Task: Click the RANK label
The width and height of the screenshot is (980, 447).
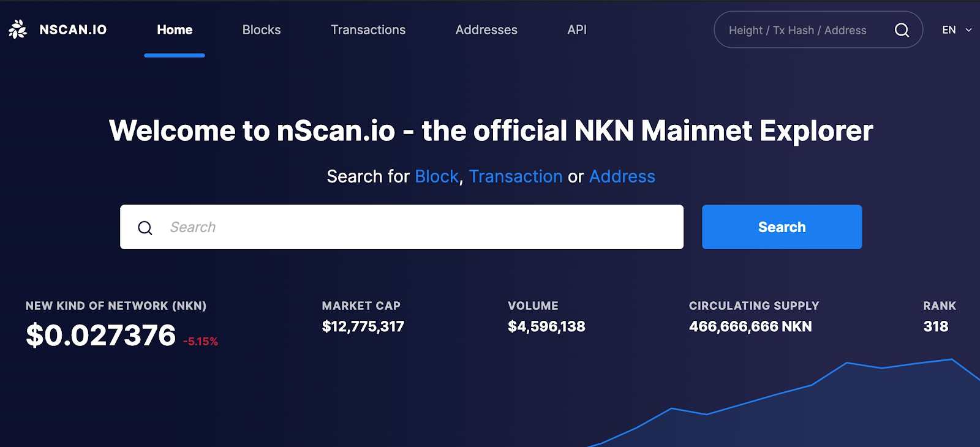Action: [940, 306]
